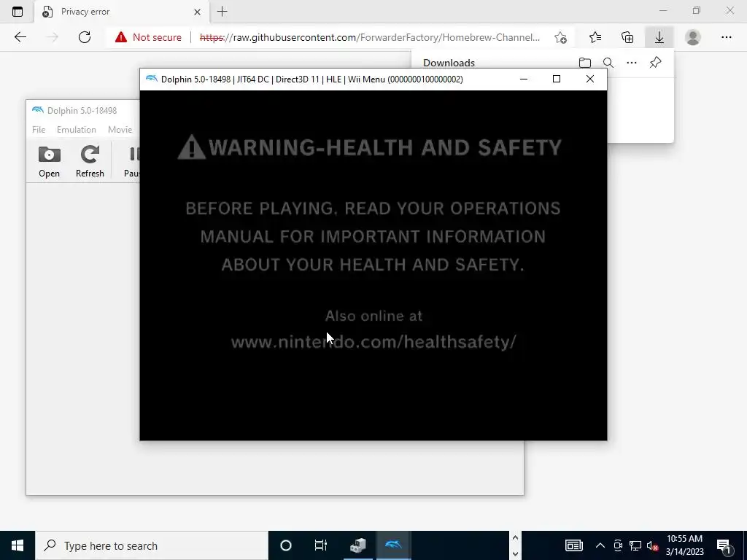This screenshot has width=747, height=560.
Task: Restore down the Edge browser window
Action: pyautogui.click(x=697, y=10)
